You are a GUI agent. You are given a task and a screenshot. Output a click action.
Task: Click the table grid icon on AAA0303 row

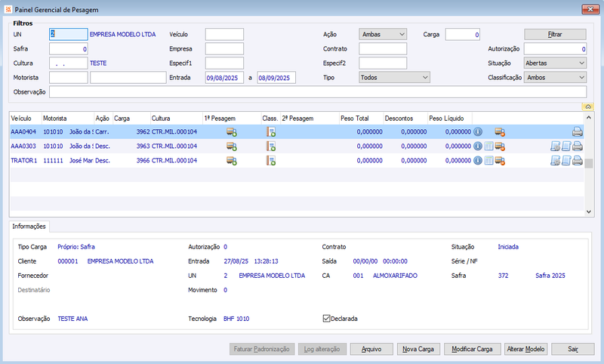point(488,147)
